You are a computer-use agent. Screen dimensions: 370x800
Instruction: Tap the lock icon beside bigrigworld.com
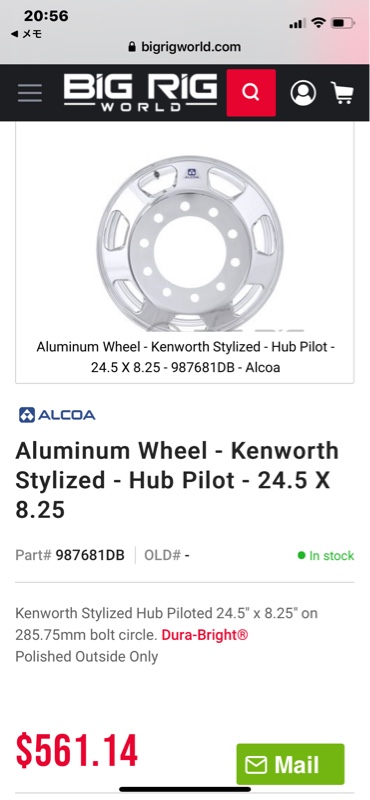click(x=132, y=47)
